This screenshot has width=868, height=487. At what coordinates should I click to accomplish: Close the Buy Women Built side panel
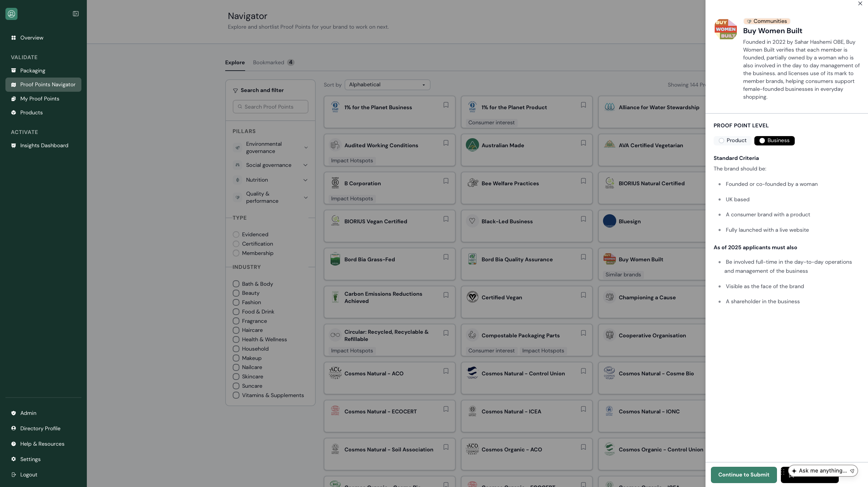pyautogui.click(x=860, y=4)
